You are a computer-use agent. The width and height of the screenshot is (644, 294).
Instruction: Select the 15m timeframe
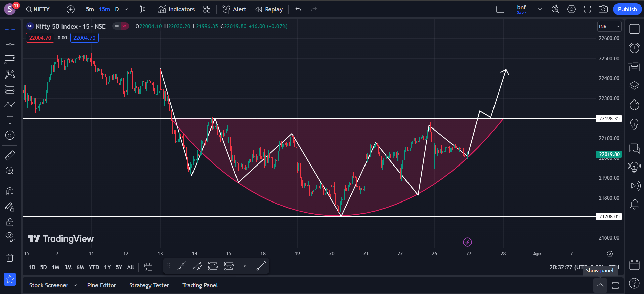pyautogui.click(x=104, y=9)
